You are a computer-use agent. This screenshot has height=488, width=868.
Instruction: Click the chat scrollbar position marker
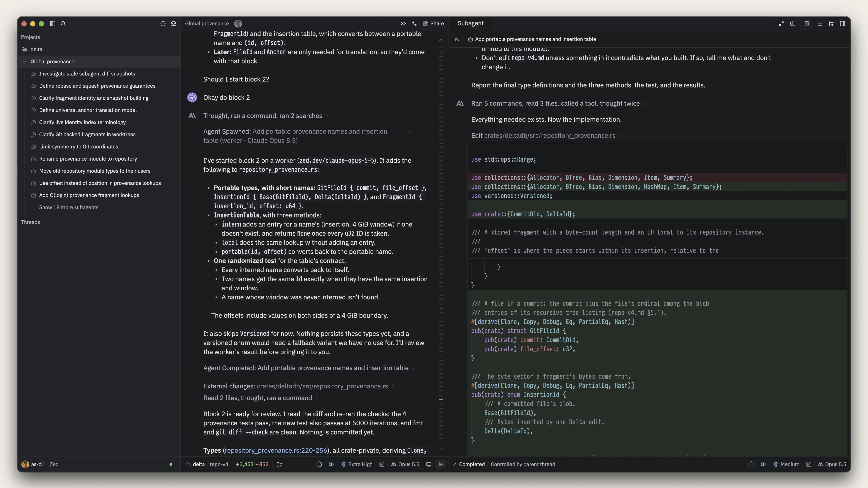pyautogui.click(x=441, y=399)
